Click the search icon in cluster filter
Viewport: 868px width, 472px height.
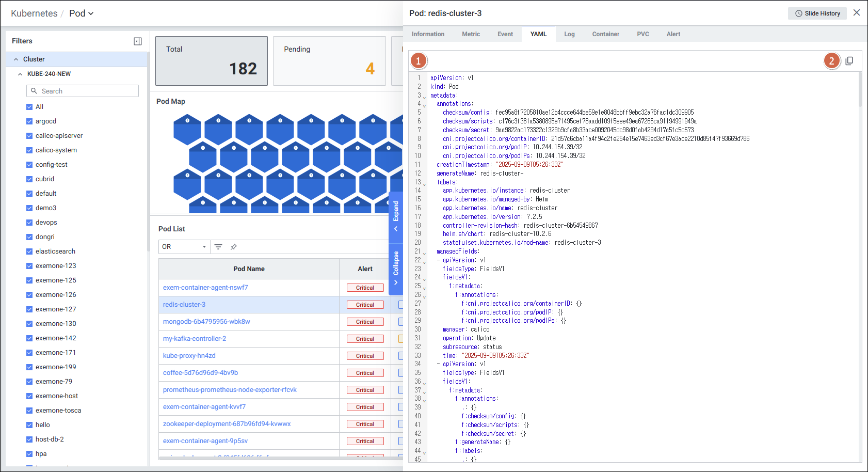click(34, 91)
